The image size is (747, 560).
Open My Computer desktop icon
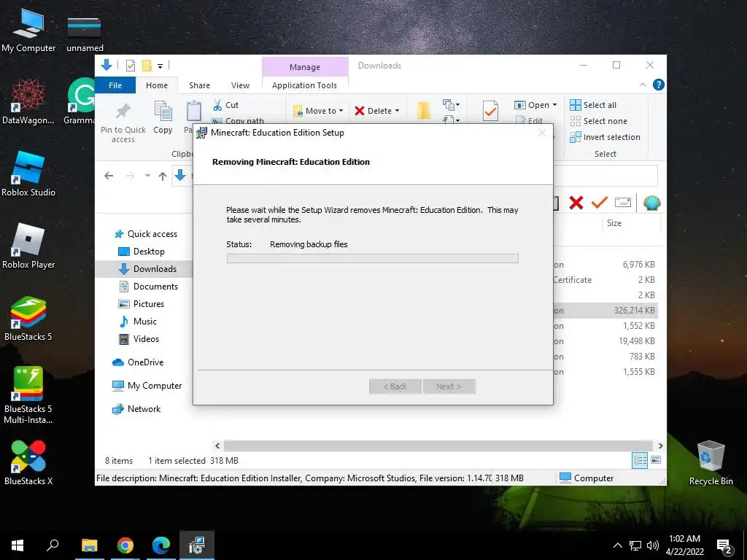pos(28,31)
